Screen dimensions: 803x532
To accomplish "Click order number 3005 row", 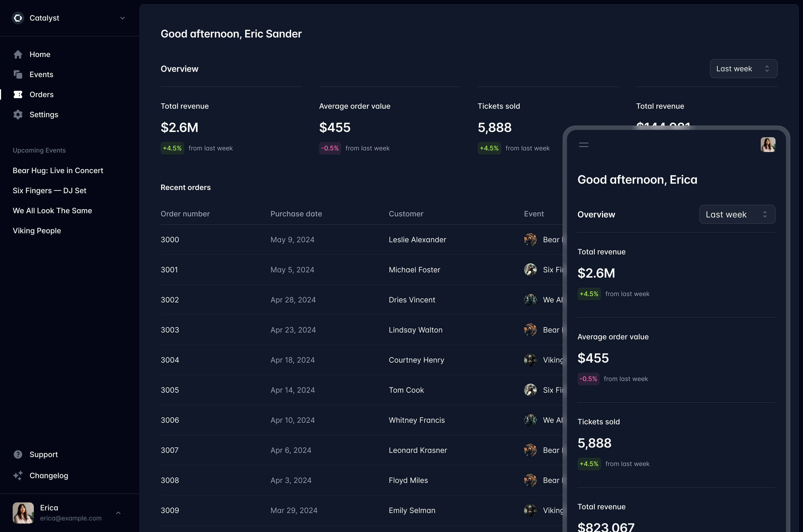I will point(170,390).
